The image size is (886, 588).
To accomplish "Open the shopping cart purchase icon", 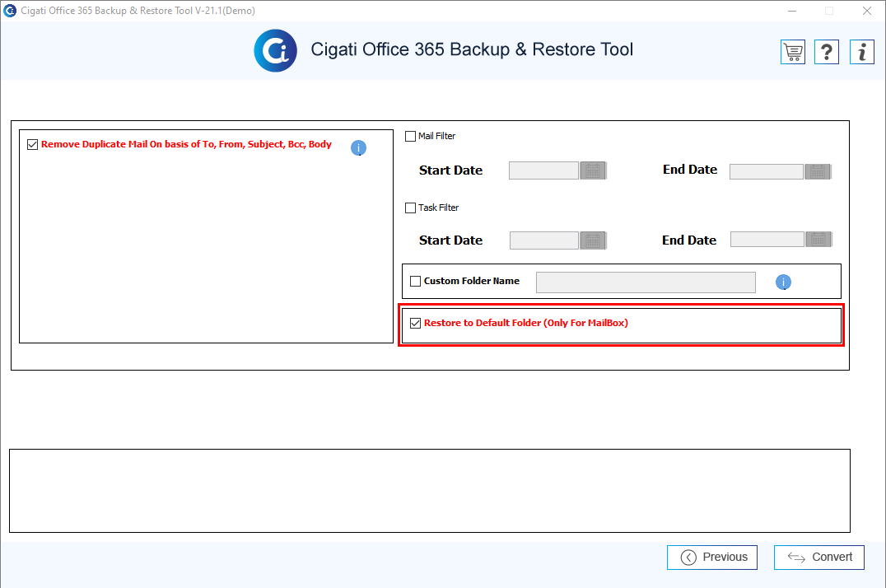I will point(793,52).
